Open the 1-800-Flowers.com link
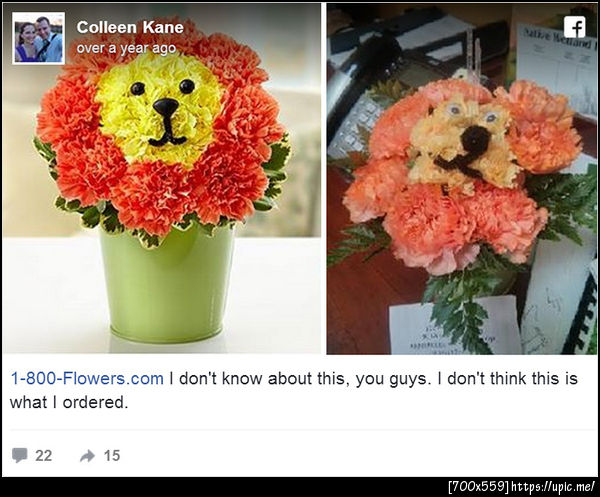Screen dimensions: 600x497 tap(86, 379)
